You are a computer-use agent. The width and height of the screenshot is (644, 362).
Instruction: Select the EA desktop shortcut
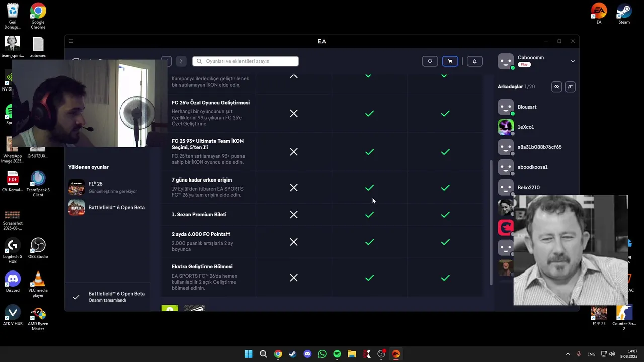coord(599,14)
